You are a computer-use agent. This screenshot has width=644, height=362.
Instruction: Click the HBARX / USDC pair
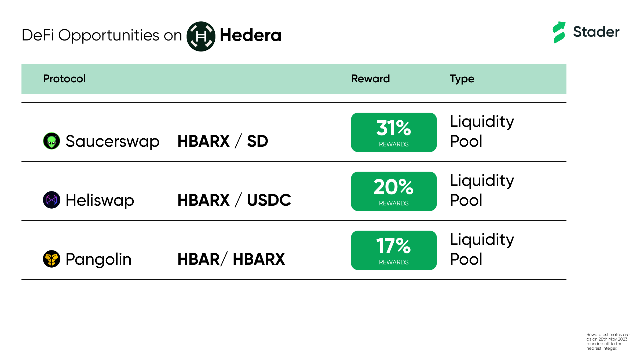234,200
